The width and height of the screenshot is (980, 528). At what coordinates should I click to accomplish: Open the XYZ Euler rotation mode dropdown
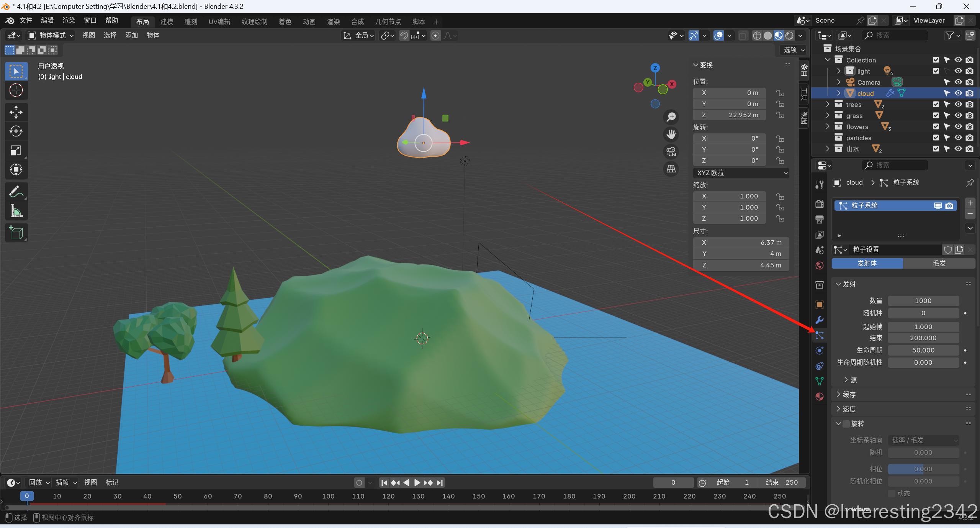pyautogui.click(x=741, y=173)
